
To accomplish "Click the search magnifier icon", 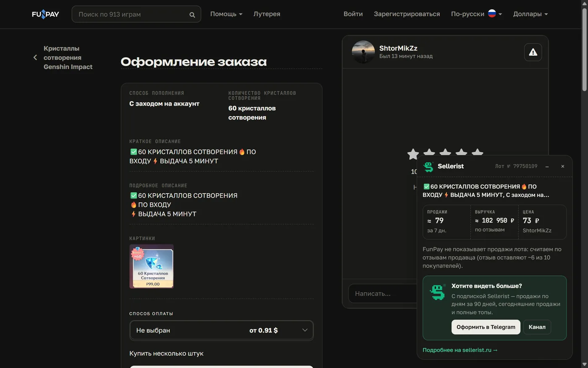I will coord(192,15).
